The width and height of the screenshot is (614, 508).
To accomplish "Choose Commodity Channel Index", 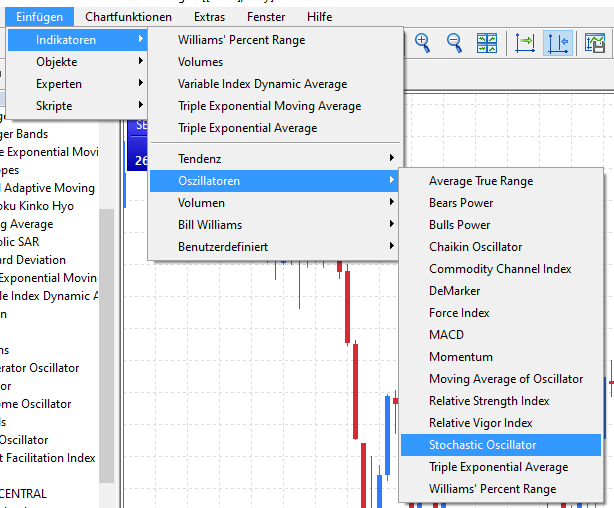I will [501, 269].
